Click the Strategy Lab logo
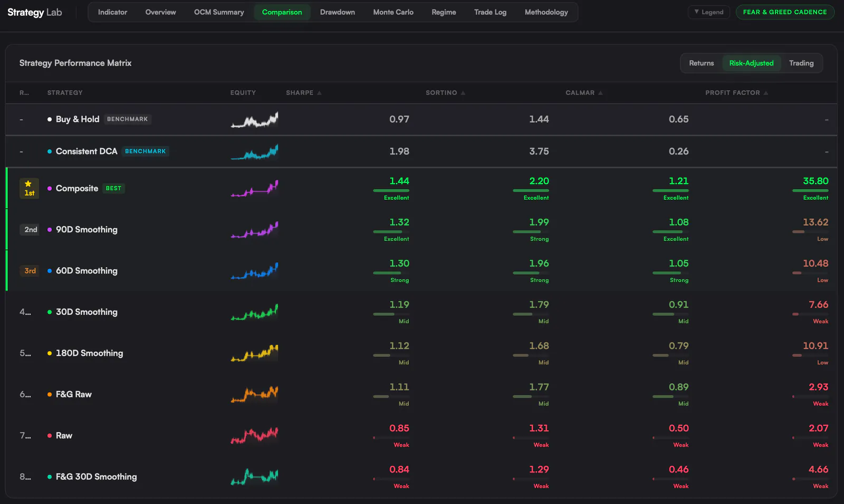This screenshot has width=844, height=504. 35,12
